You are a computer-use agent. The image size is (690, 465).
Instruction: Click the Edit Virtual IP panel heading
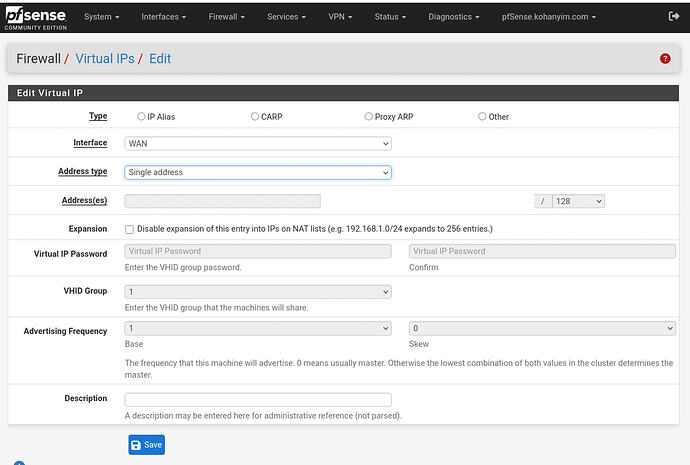[x=50, y=93]
